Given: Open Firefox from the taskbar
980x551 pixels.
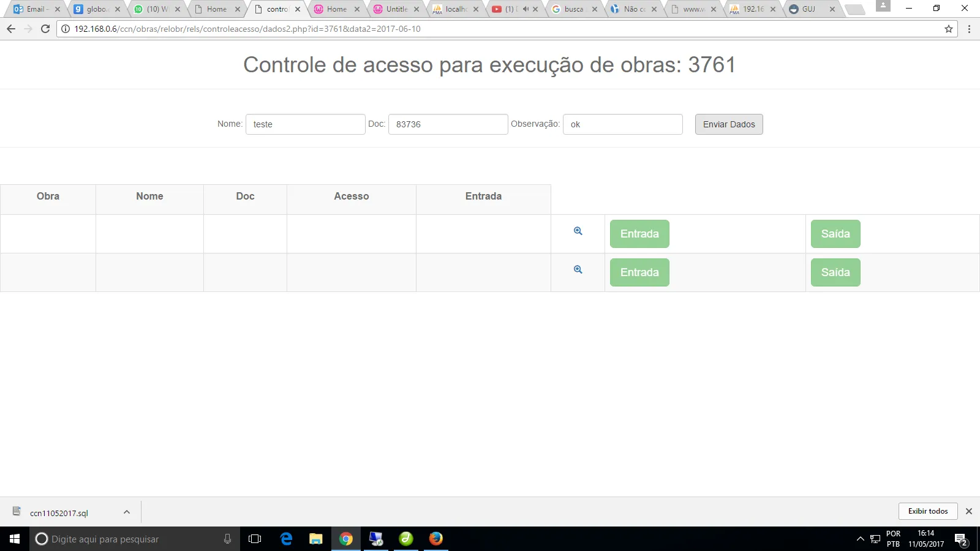Looking at the screenshot, I should tap(435, 539).
